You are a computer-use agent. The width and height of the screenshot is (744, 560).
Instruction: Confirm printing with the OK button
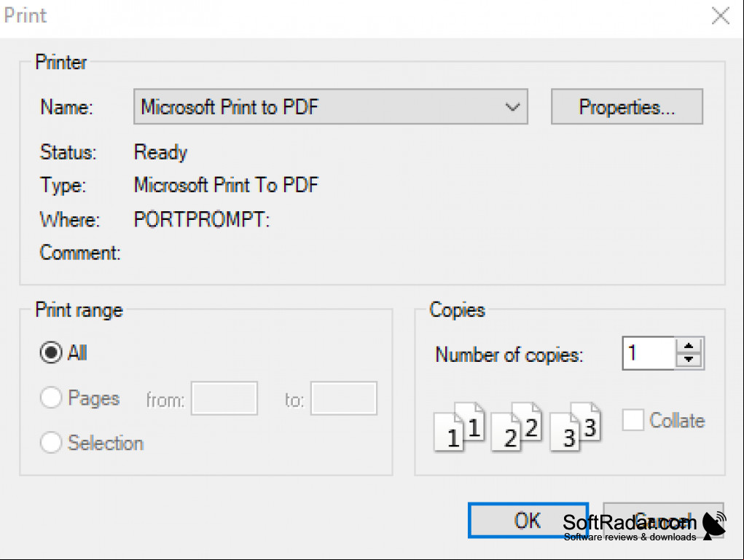528,520
